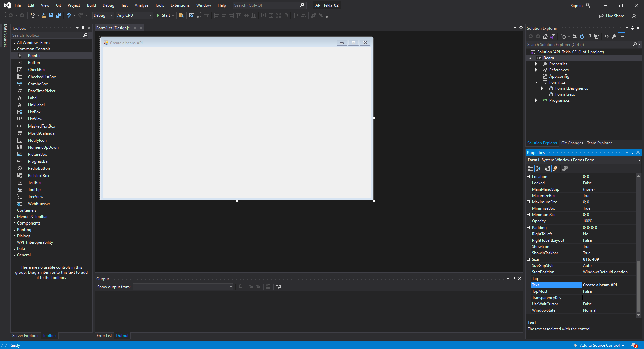Start debugging with the green Start arrow

158,15
